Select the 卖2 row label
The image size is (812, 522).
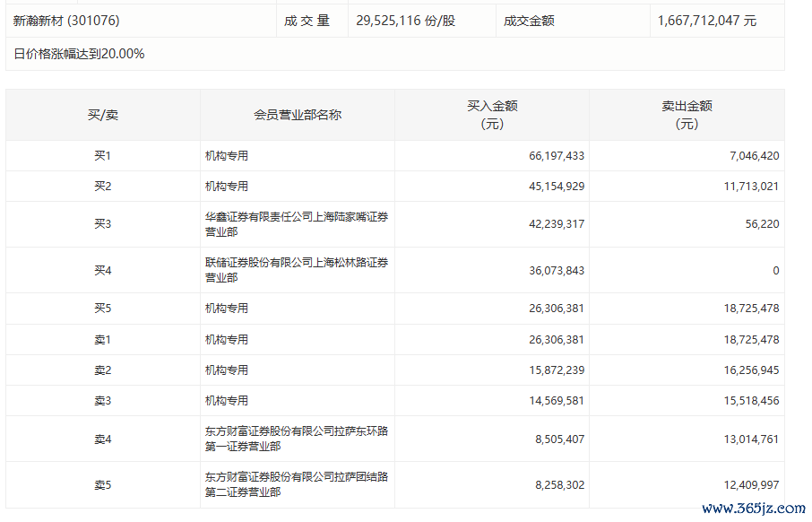pyautogui.click(x=103, y=370)
